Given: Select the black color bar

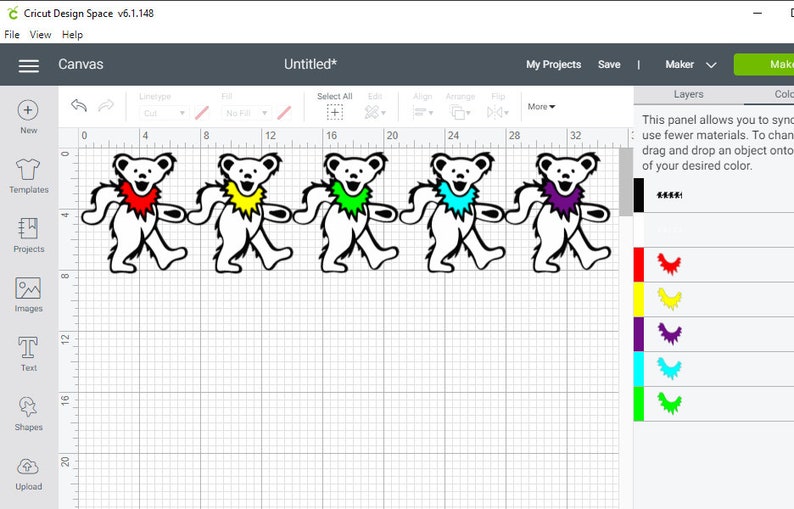Looking at the screenshot, I should [639, 195].
